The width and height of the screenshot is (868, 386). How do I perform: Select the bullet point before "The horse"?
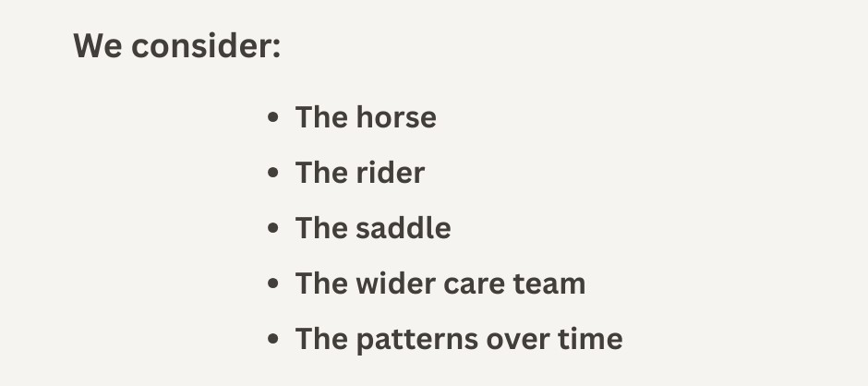click(272, 118)
